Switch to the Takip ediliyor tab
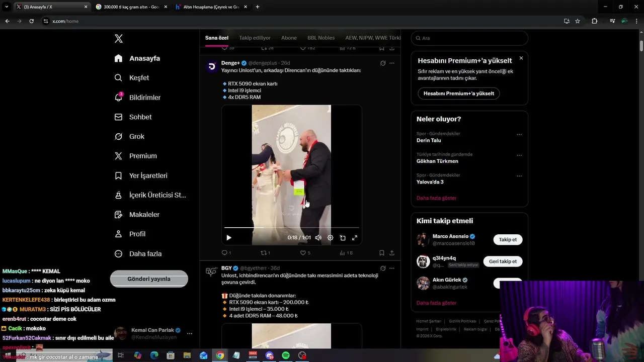 (255, 38)
